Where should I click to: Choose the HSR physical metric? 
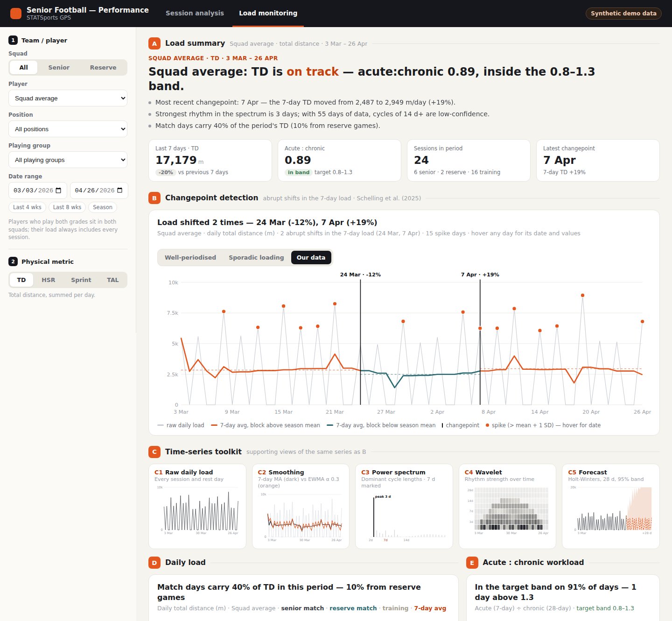(x=49, y=280)
